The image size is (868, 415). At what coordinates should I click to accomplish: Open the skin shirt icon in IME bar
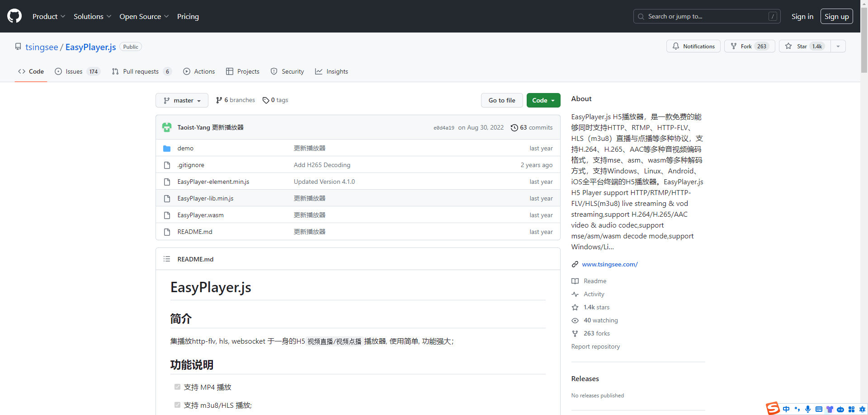[830, 409]
